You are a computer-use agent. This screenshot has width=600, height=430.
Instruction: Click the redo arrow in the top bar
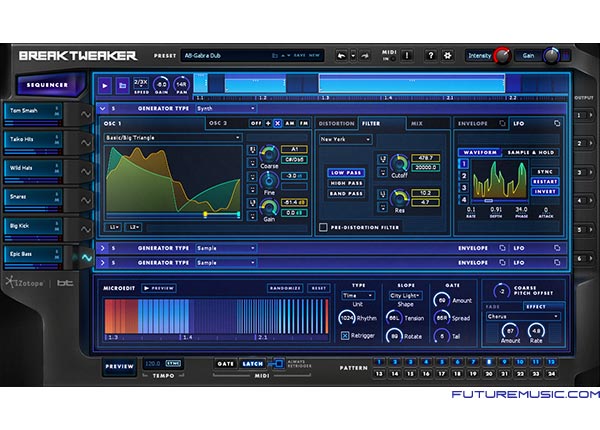point(365,56)
